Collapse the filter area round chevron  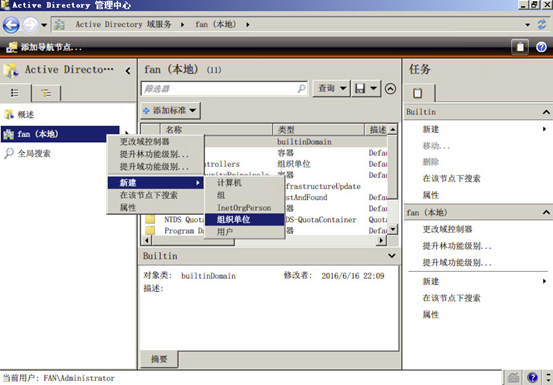(390, 88)
